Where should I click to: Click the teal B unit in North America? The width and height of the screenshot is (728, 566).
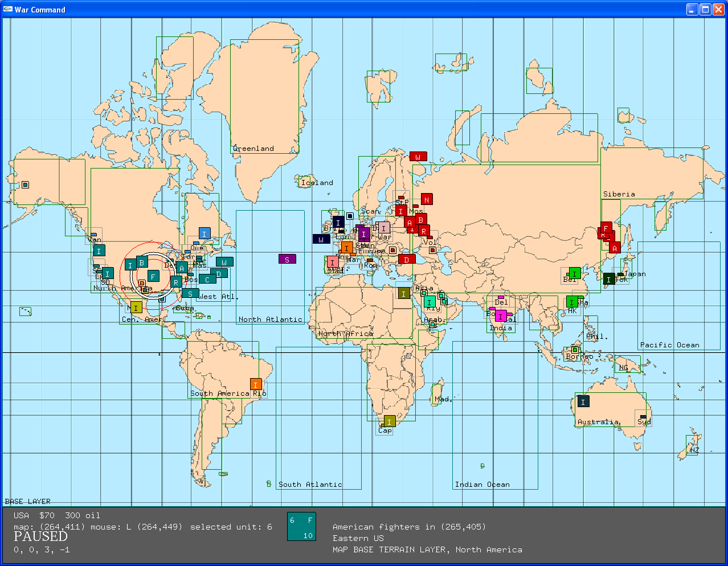[142, 262]
